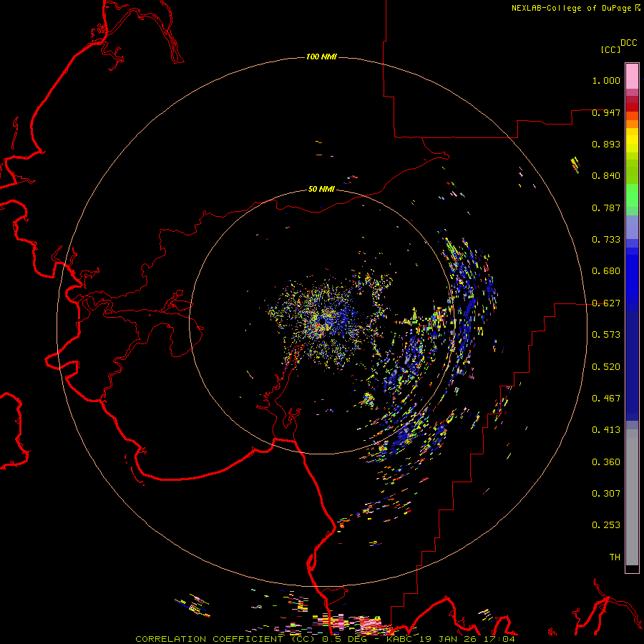Click the KABC radar center point
This screenshot has height=644, width=644.
(323, 321)
